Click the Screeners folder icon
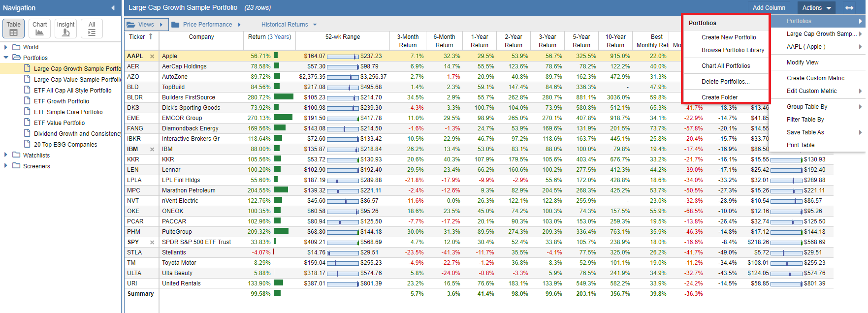The image size is (868, 313). tap(16, 166)
